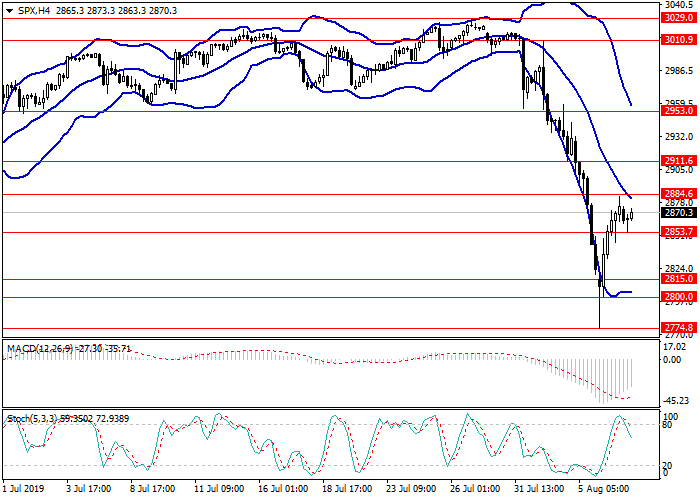
Task: Select the 2853.7 support level label
Action: coord(677,232)
